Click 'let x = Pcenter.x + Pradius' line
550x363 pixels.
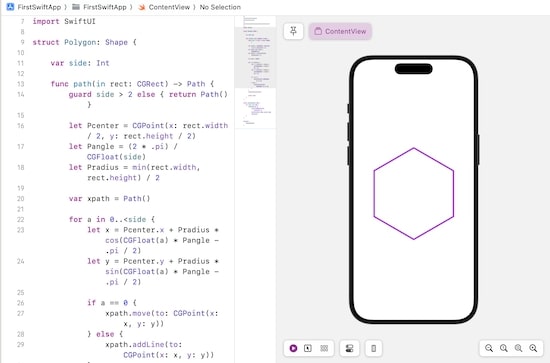153,230
